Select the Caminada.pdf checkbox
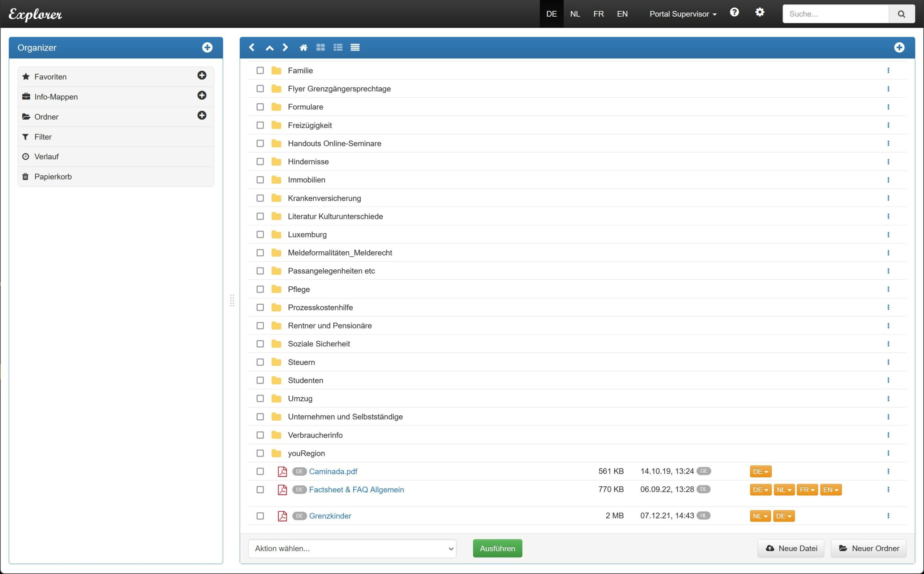 click(x=260, y=472)
